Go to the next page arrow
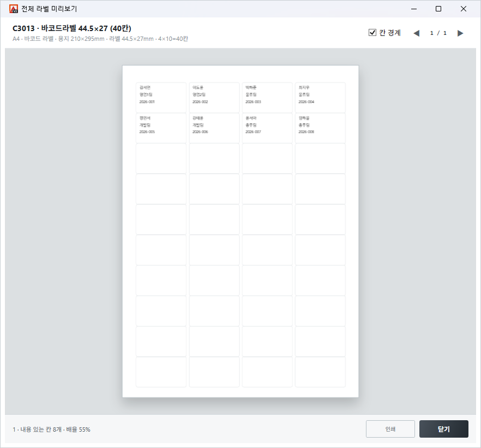The image size is (481, 448). coord(460,33)
